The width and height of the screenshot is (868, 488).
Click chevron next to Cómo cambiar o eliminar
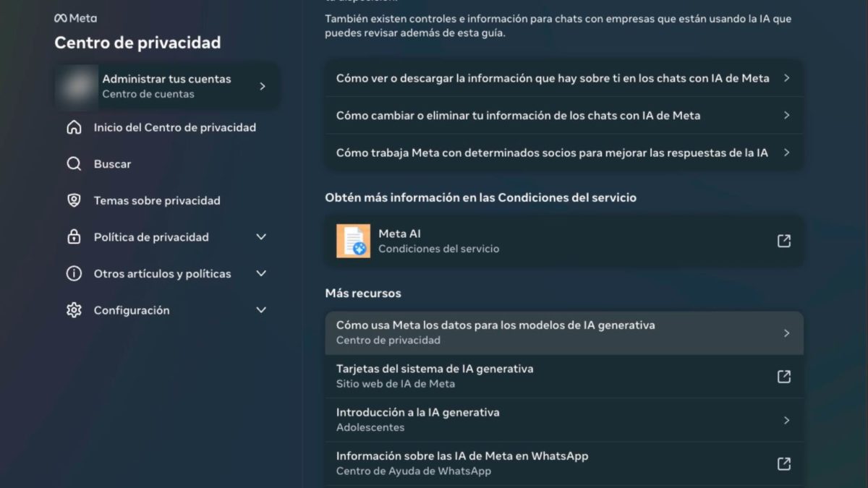coord(786,115)
